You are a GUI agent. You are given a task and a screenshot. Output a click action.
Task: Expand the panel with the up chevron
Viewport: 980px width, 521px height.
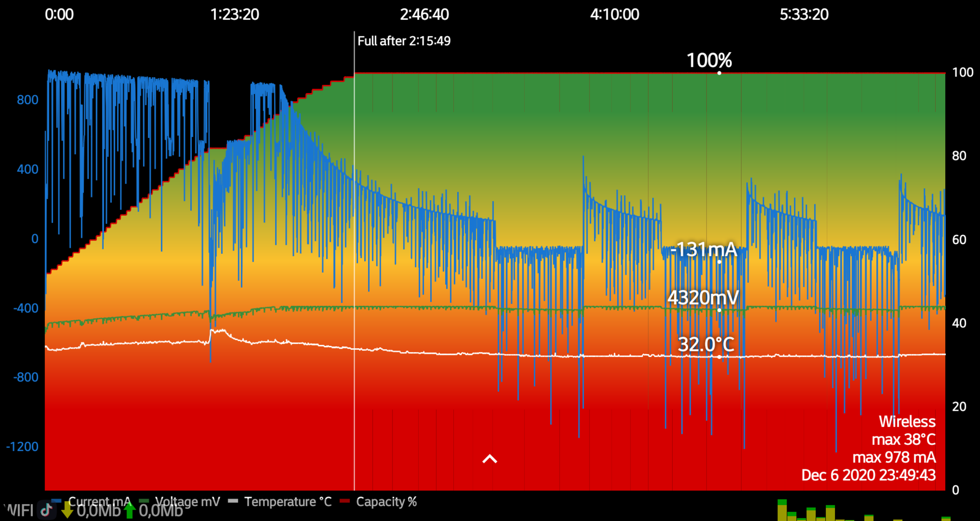pos(489,459)
